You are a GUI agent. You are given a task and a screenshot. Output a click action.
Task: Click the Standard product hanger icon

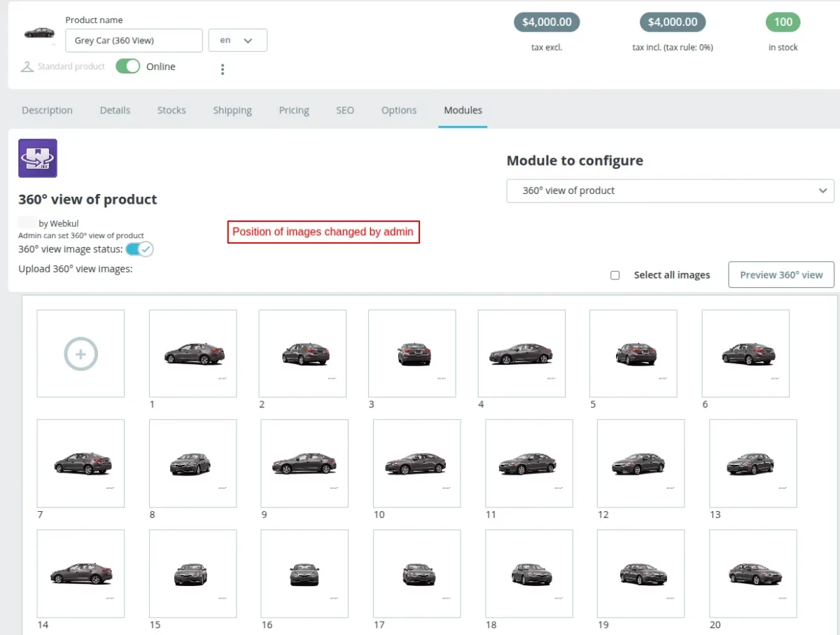pyautogui.click(x=27, y=67)
